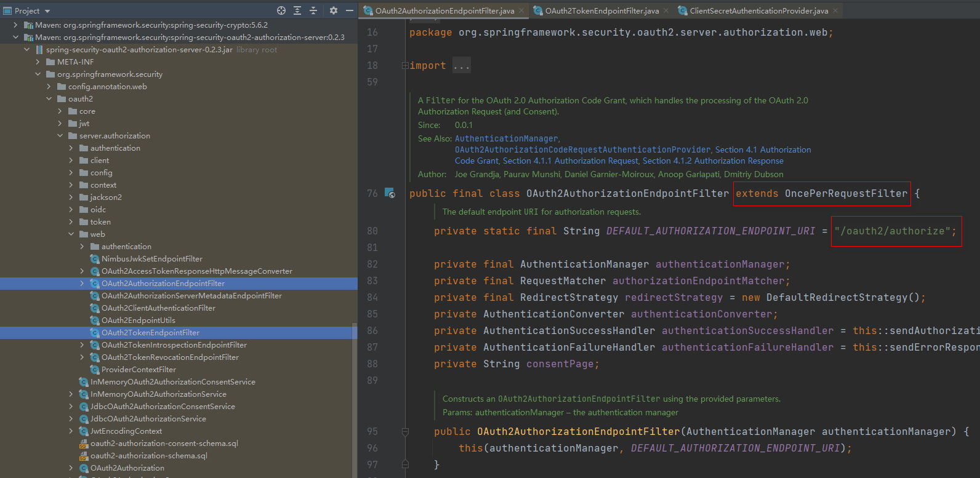Image resolution: width=980 pixels, height=478 pixels.
Task: Expand the spring-security-crypto Maven library node
Action: coord(15,25)
